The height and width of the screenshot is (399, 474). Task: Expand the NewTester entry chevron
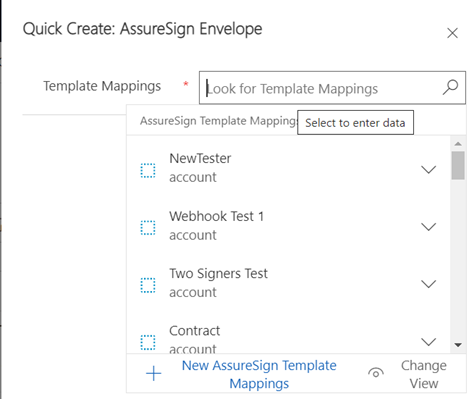(x=429, y=169)
